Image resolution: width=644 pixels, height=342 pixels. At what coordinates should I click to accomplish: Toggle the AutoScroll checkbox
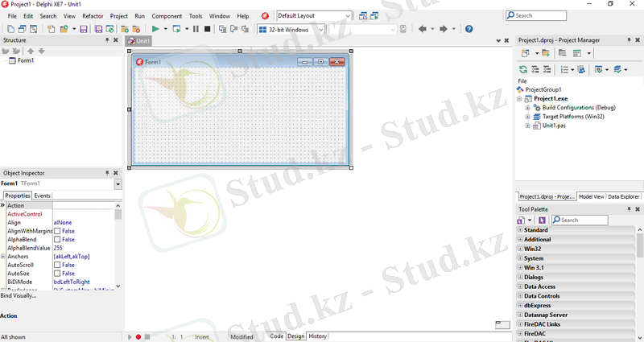point(57,265)
